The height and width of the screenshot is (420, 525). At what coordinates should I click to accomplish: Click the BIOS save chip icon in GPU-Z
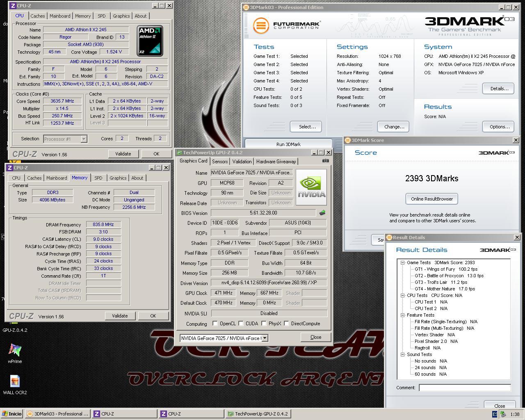[322, 213]
